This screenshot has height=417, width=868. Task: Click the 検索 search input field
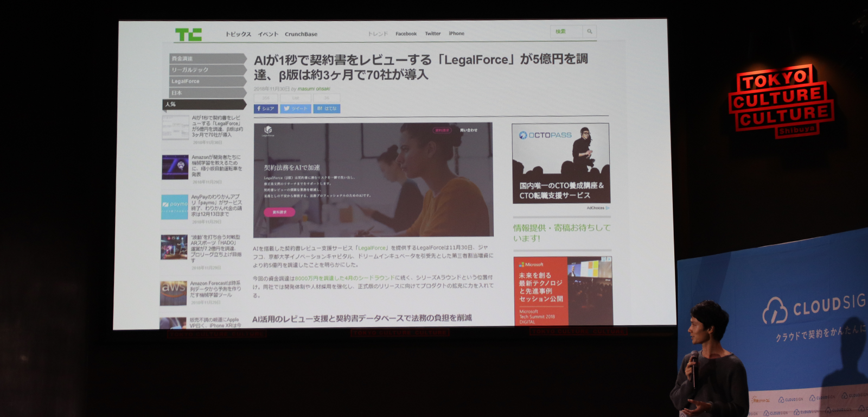pos(567,31)
